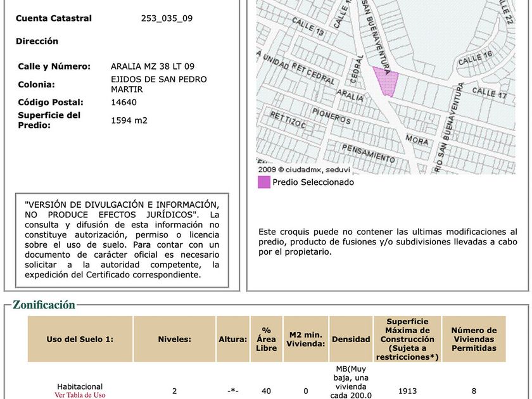Select postal code 14640
The height and width of the screenshot is (399, 532).
pyautogui.click(x=124, y=102)
